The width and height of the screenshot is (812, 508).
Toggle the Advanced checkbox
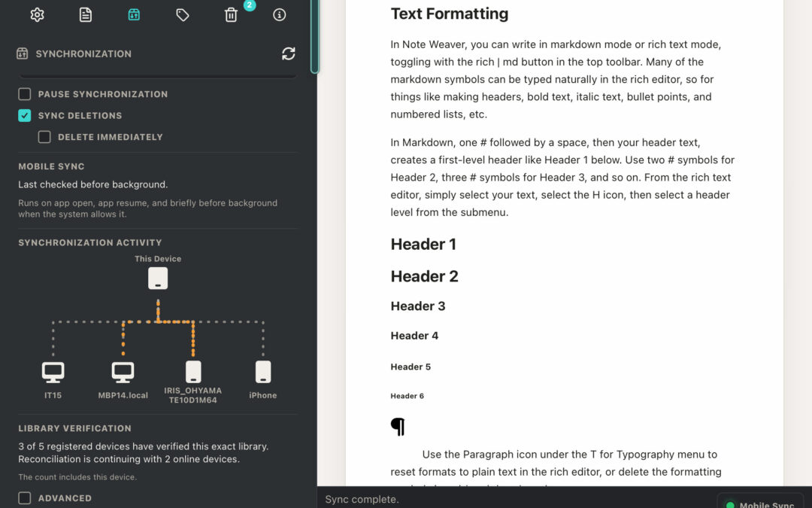coord(24,498)
